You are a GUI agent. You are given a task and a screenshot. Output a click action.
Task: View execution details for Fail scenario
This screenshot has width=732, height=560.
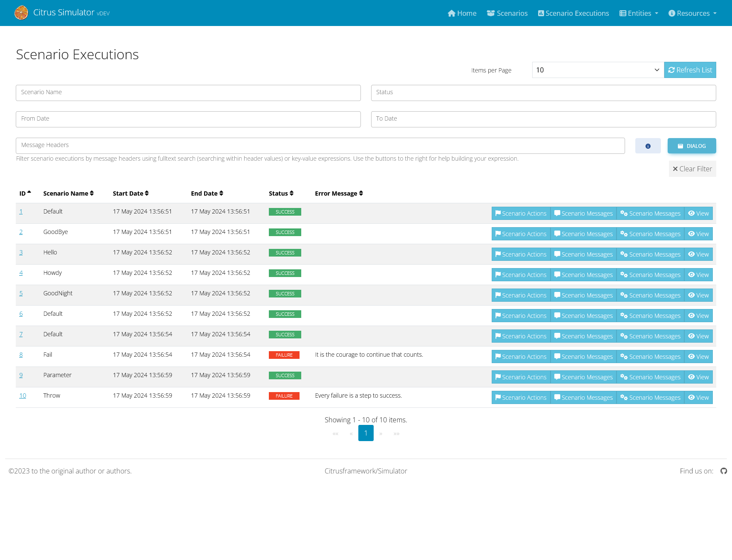(x=698, y=357)
